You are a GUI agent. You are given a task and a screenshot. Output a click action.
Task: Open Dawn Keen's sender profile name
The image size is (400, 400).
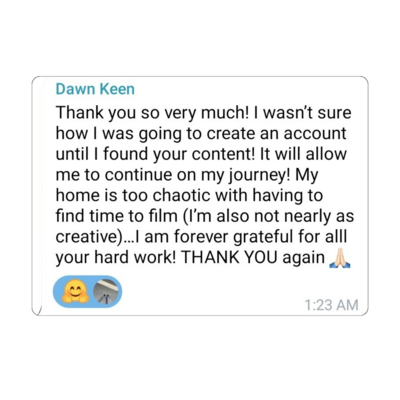[x=95, y=89]
